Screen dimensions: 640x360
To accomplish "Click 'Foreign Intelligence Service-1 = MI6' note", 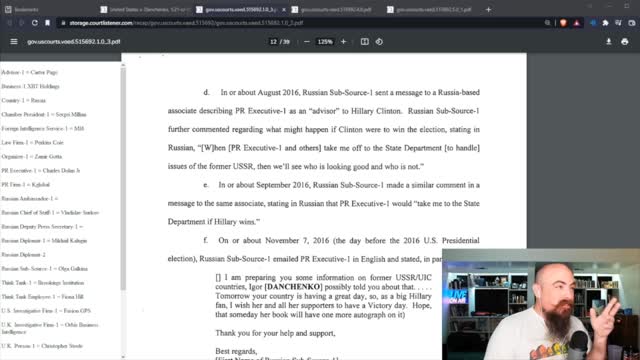I will (x=42, y=128).
